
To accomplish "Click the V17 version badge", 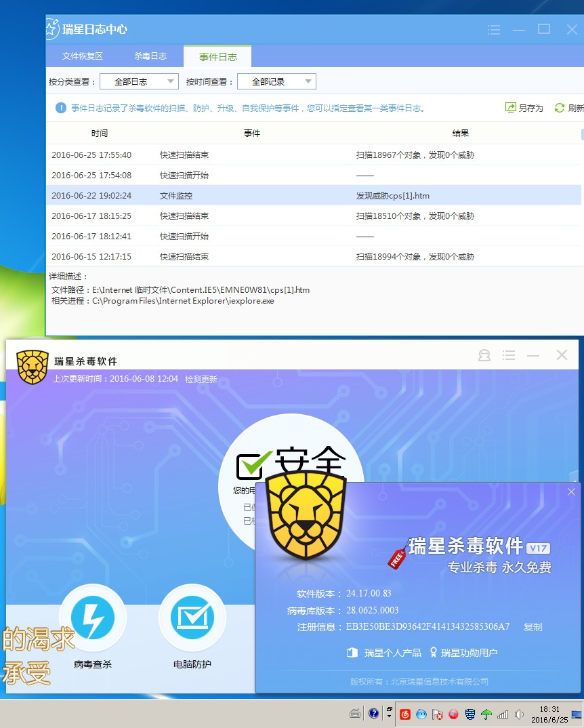I will coord(539,548).
